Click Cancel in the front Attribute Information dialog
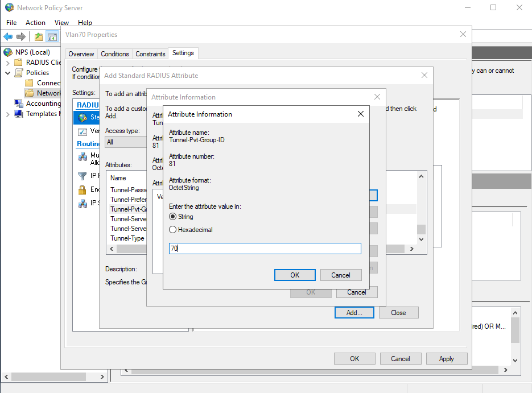The height and width of the screenshot is (393, 532). 340,275
